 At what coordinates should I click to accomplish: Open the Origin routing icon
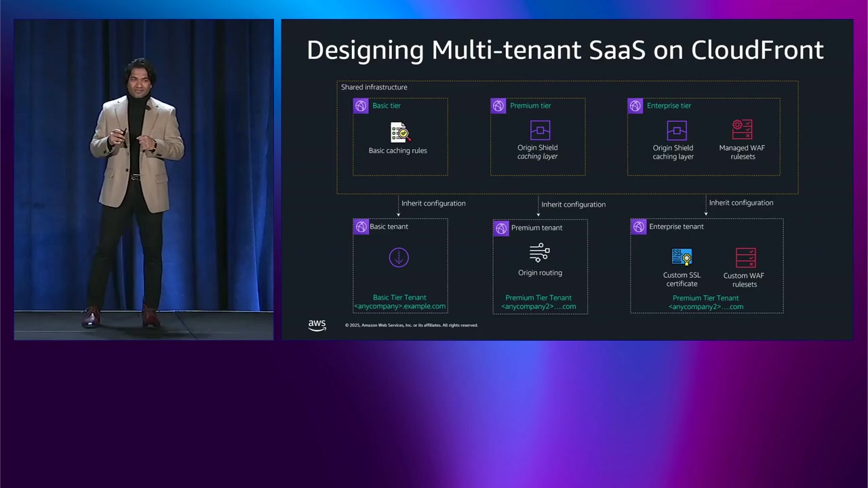click(539, 253)
